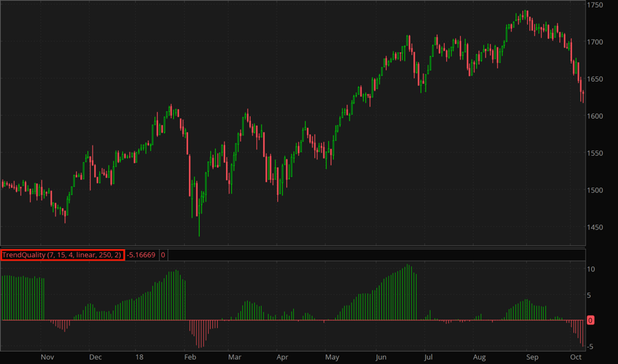Click the 1450 price axis label

(595, 227)
